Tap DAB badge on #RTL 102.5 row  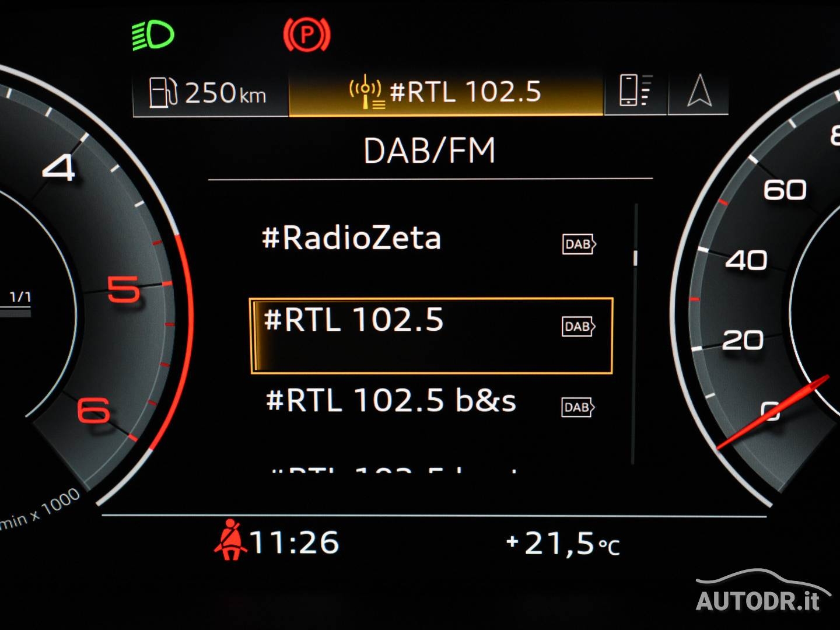(578, 326)
